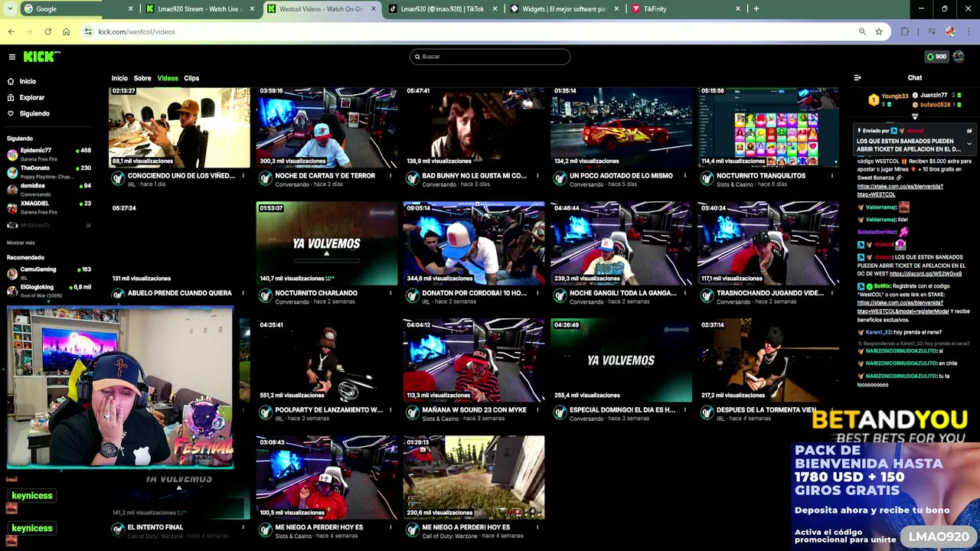Screen dimensions: 980x551
Task: Open options for NOCTURNITO CHARLANDO video
Action: point(390,293)
